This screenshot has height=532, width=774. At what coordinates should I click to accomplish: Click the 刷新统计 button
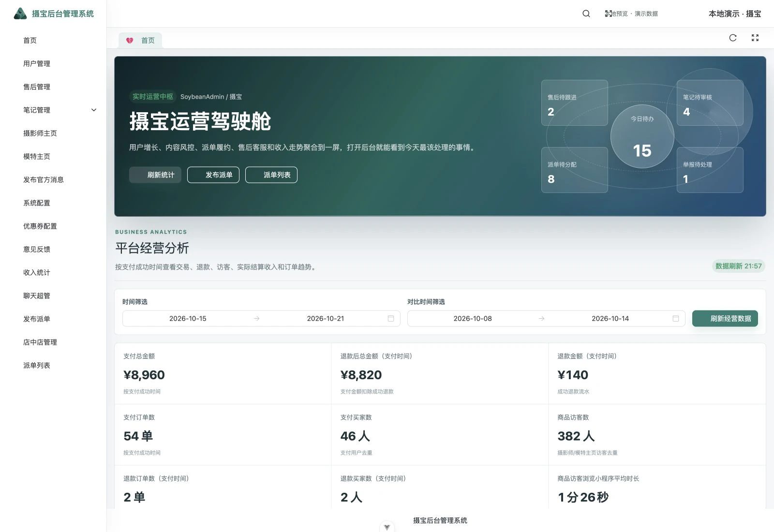tap(155, 175)
